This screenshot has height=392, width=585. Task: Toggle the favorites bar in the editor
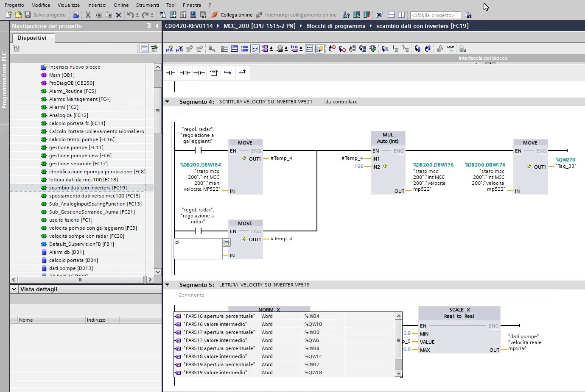pyautogui.click(x=320, y=49)
